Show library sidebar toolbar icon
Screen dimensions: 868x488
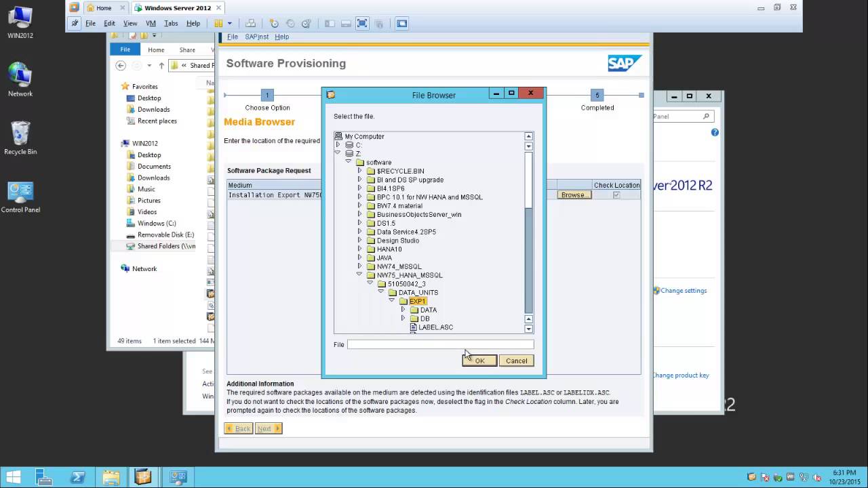click(330, 23)
